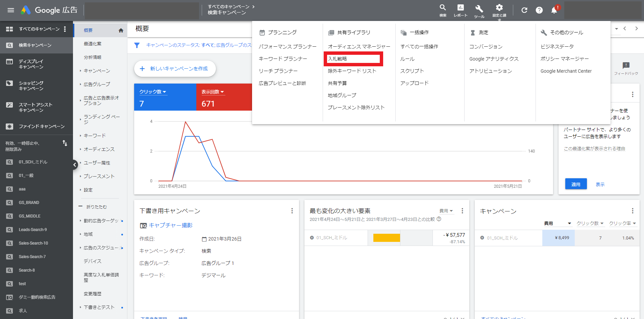
Task: Collapse the 折りたたむ section
Action: pyautogui.click(x=93, y=207)
